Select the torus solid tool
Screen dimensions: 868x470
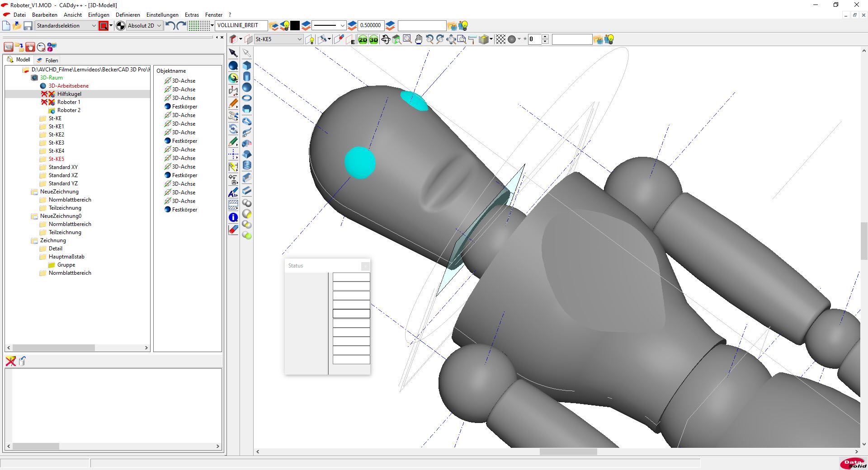(247, 98)
